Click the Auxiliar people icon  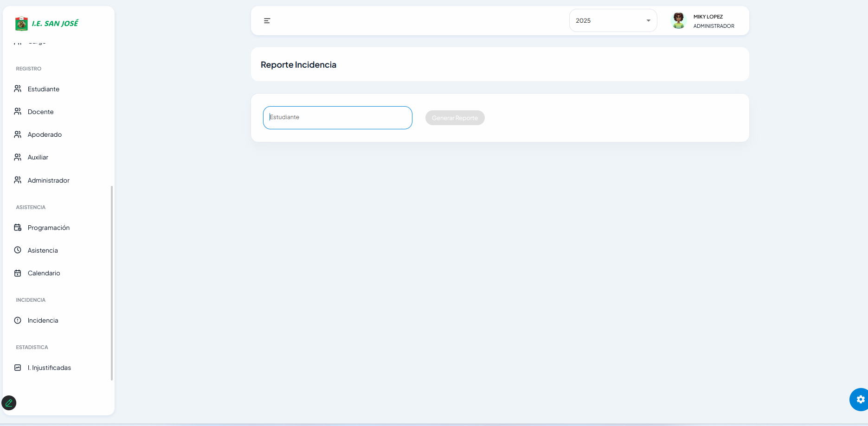(18, 157)
